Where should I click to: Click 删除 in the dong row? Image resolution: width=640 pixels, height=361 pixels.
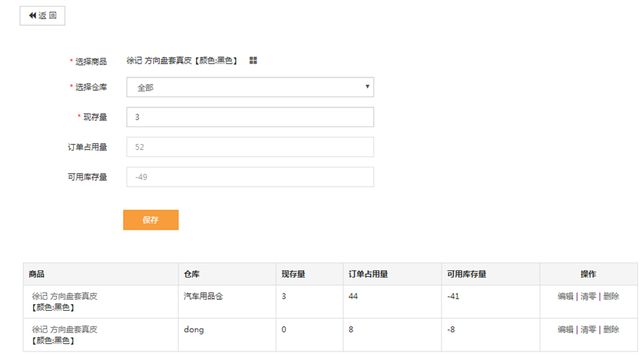(611, 329)
